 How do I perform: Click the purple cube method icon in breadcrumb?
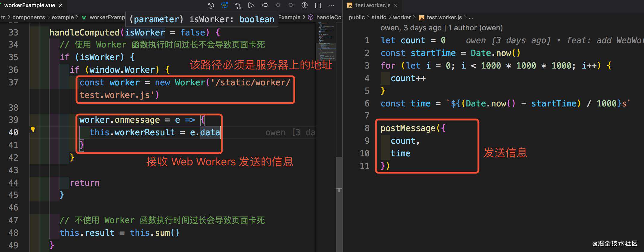click(311, 17)
